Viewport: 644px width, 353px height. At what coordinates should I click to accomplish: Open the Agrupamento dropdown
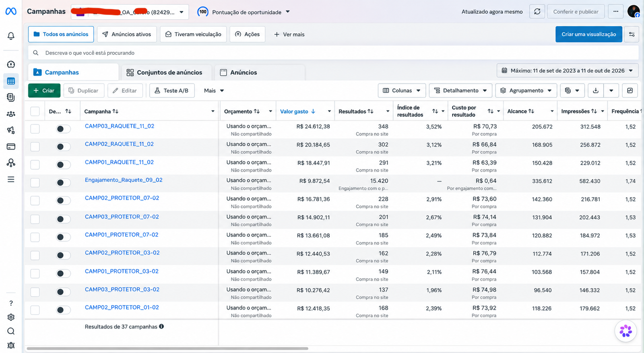click(526, 91)
